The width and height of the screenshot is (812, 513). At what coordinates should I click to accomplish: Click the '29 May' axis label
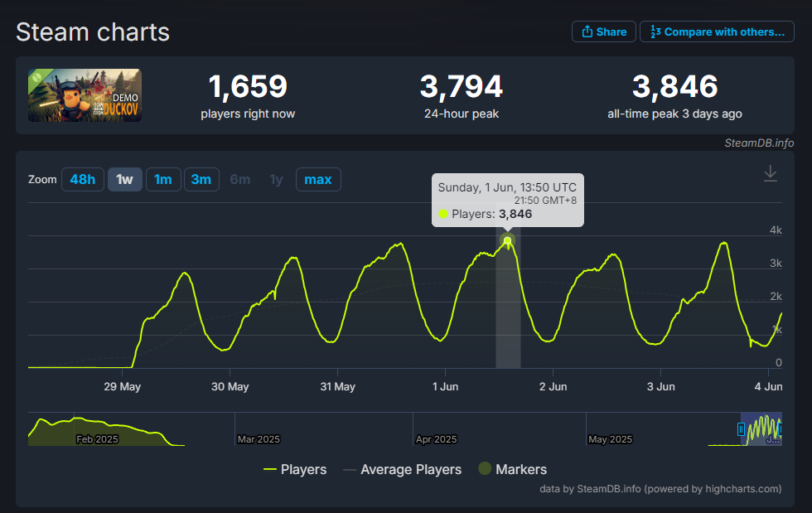click(x=123, y=386)
